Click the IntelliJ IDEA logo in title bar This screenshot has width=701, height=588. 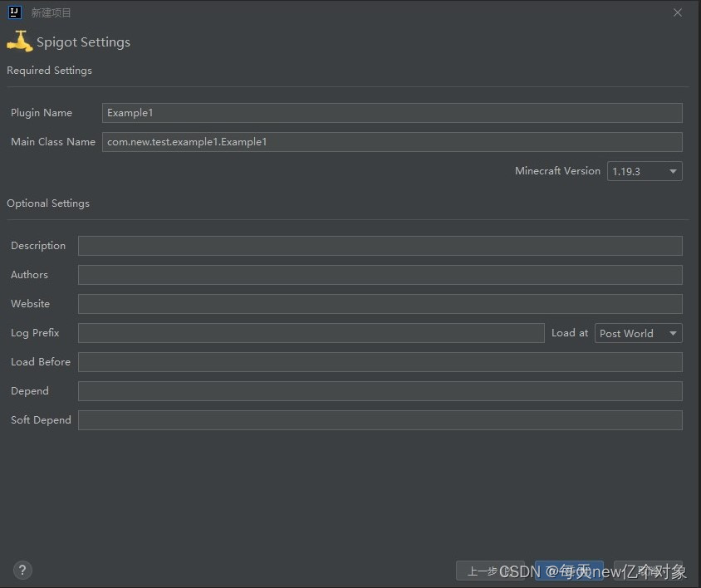pyautogui.click(x=15, y=12)
